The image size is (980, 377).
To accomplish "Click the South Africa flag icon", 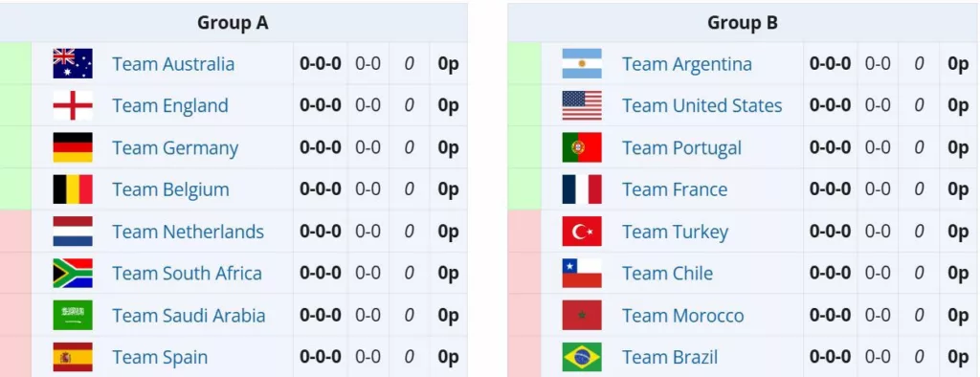I will (73, 274).
